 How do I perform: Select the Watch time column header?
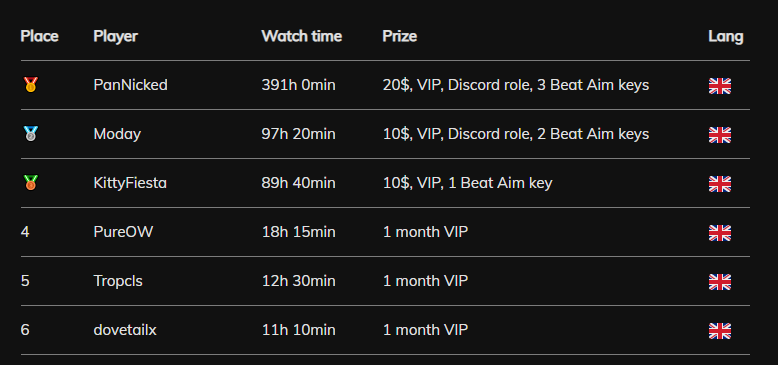click(x=302, y=36)
